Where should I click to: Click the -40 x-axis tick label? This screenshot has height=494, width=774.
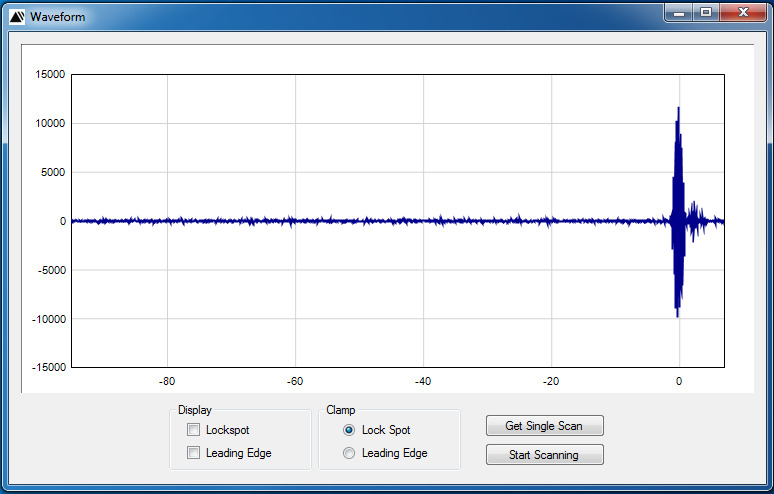(x=423, y=381)
